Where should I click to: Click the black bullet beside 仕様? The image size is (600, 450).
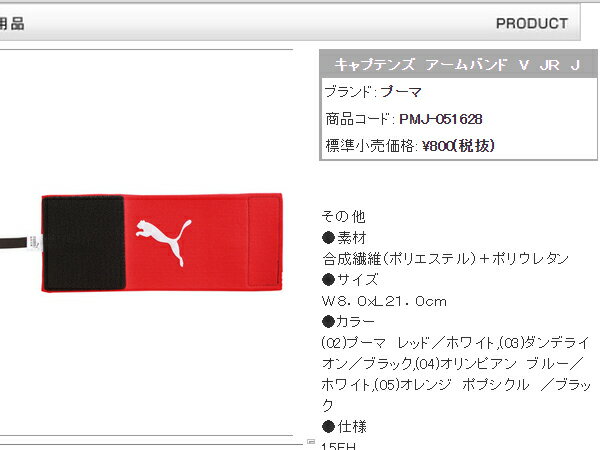click(x=328, y=426)
